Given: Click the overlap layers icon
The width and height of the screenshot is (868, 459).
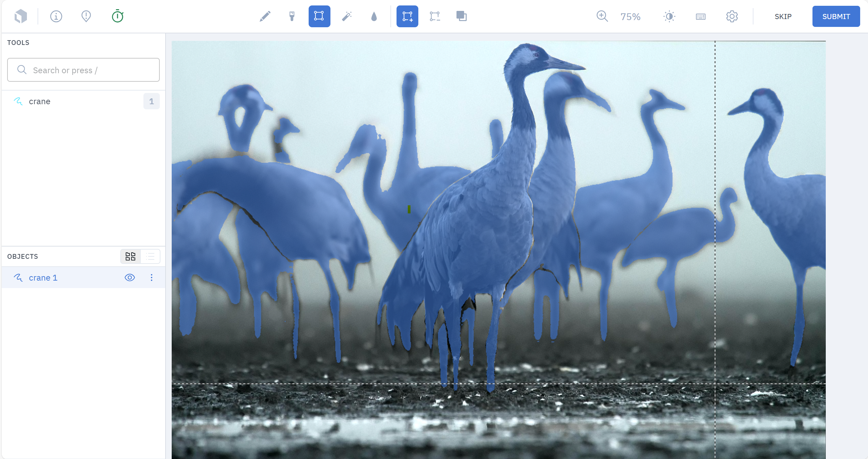Looking at the screenshot, I should click(x=461, y=16).
